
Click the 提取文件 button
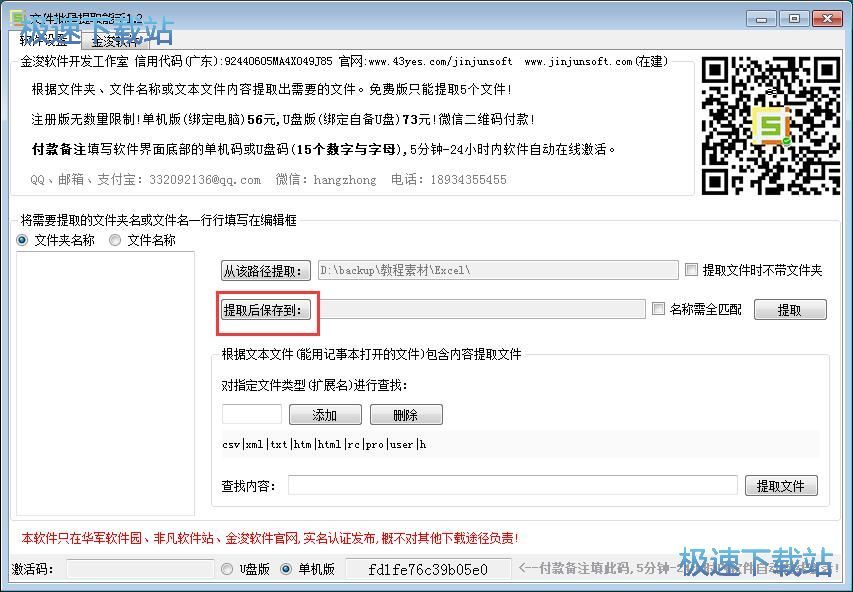[x=781, y=485]
